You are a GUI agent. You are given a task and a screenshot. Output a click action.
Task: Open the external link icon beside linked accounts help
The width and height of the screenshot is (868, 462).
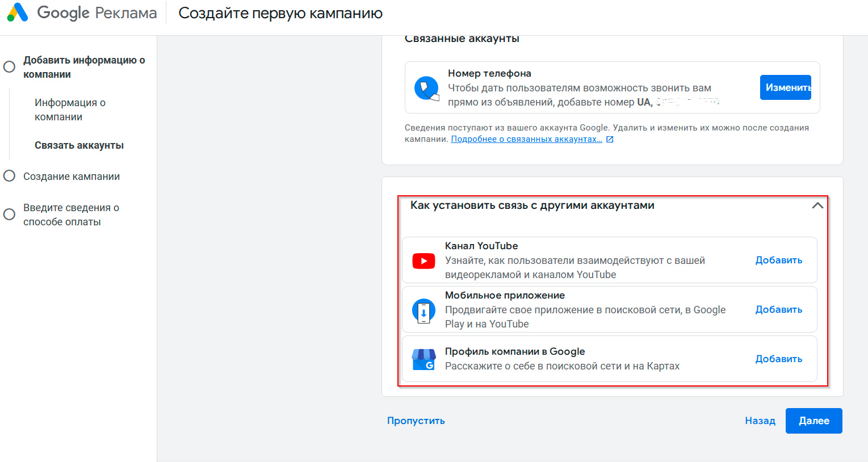609,138
